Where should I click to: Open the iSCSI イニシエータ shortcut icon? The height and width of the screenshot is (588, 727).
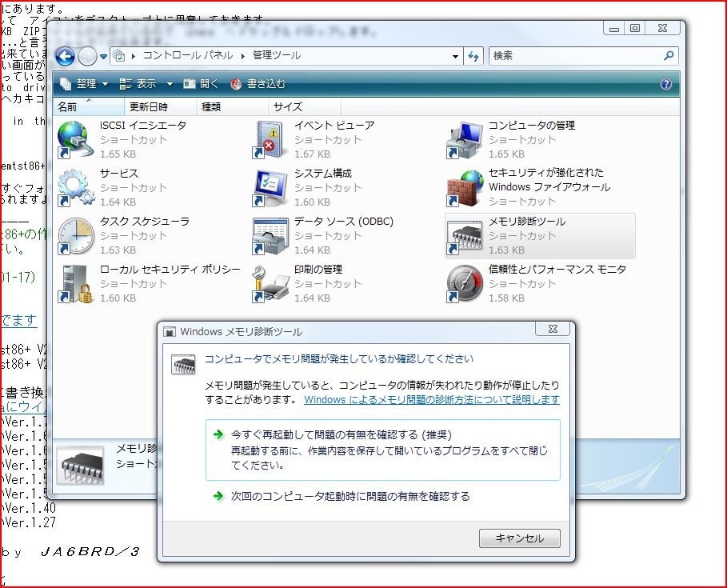pos(75,139)
